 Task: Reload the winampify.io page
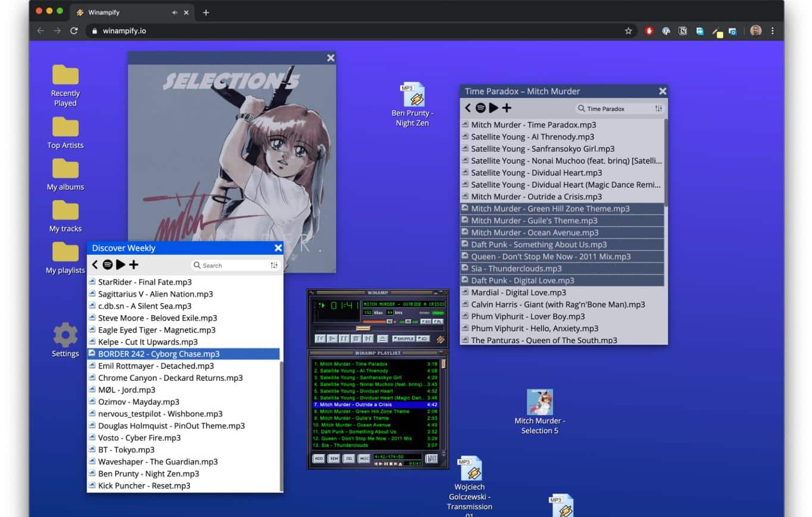coord(74,30)
